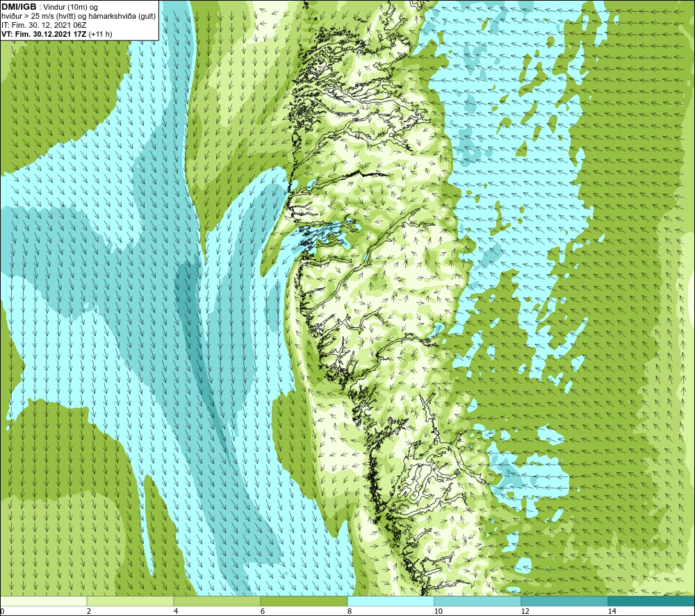Click the 10–12 m/s color scale segment

(x=478, y=601)
